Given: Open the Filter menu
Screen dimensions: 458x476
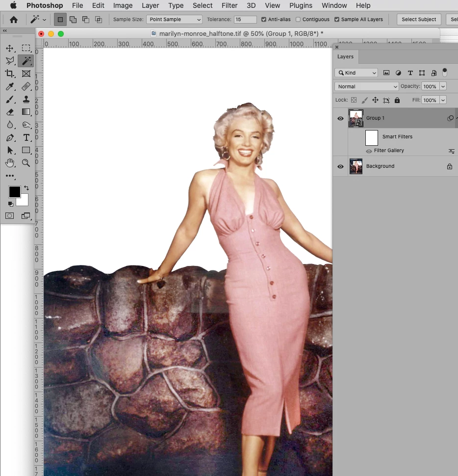Looking at the screenshot, I should click(229, 5).
